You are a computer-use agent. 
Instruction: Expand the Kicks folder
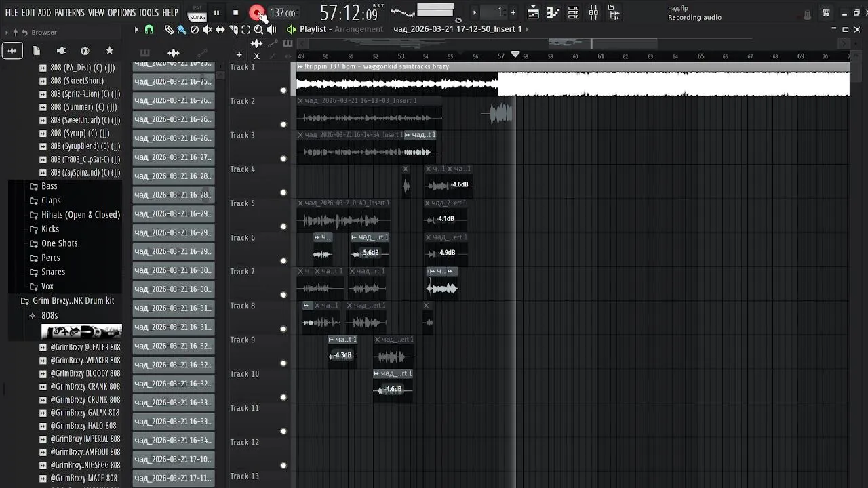tap(50, 229)
